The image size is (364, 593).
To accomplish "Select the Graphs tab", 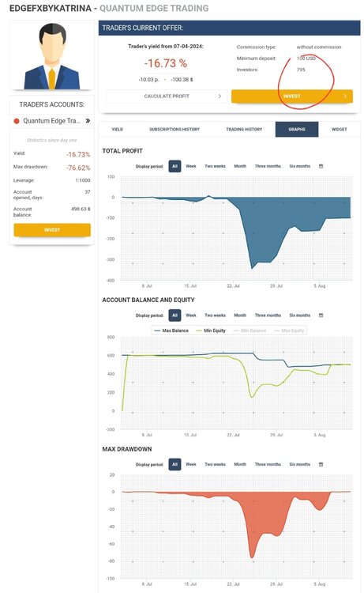I will pos(297,130).
